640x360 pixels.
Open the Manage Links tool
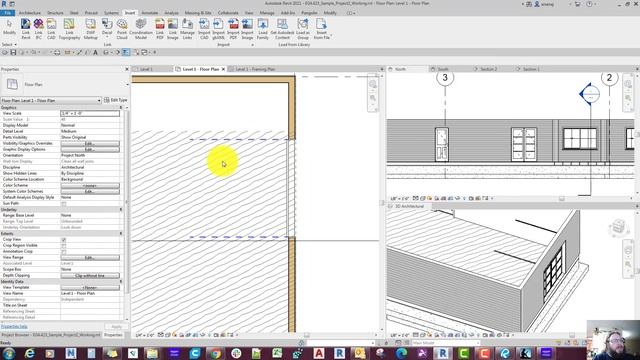pyautogui.click(x=187, y=29)
